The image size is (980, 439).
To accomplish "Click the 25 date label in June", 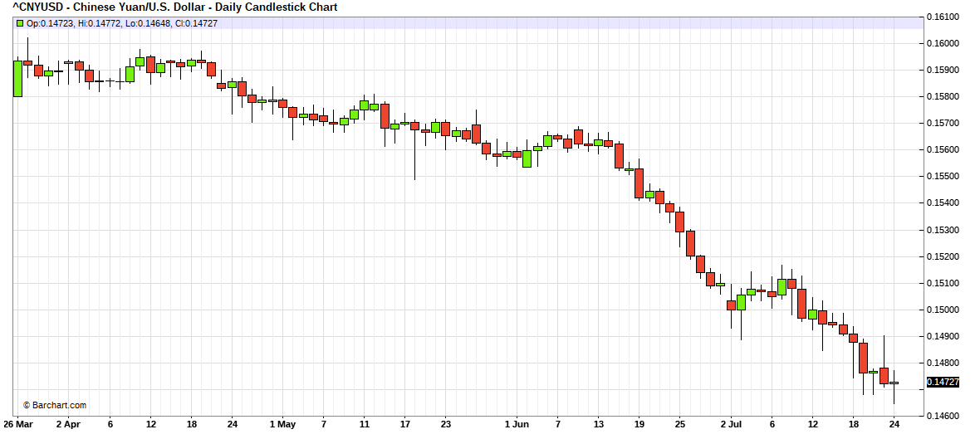I will pos(680,423).
